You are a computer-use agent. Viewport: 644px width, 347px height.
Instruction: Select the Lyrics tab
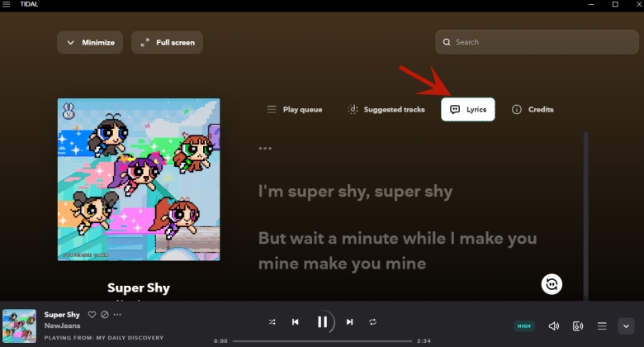point(468,109)
